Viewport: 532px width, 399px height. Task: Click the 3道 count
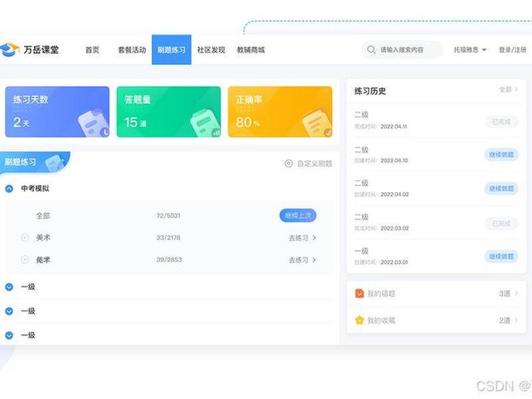pyautogui.click(x=505, y=293)
